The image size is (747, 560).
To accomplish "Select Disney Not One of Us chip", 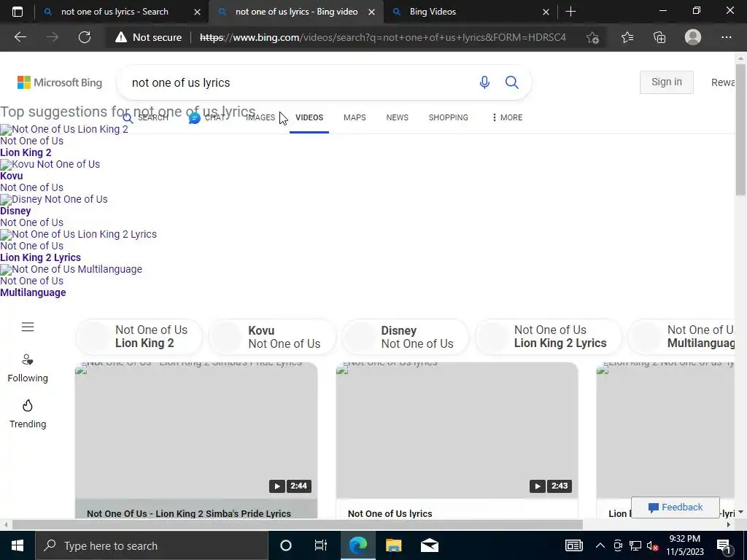I will 405,337.
